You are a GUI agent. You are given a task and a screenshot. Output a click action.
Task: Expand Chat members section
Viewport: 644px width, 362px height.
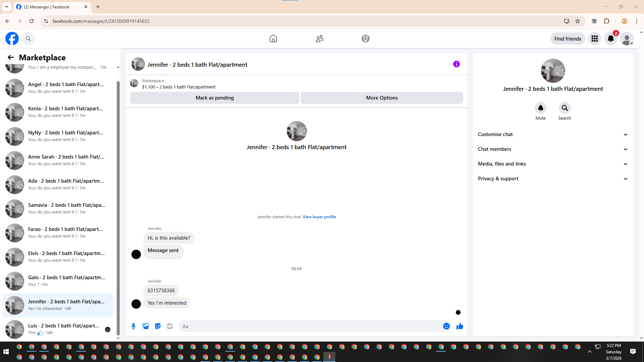[x=553, y=149]
